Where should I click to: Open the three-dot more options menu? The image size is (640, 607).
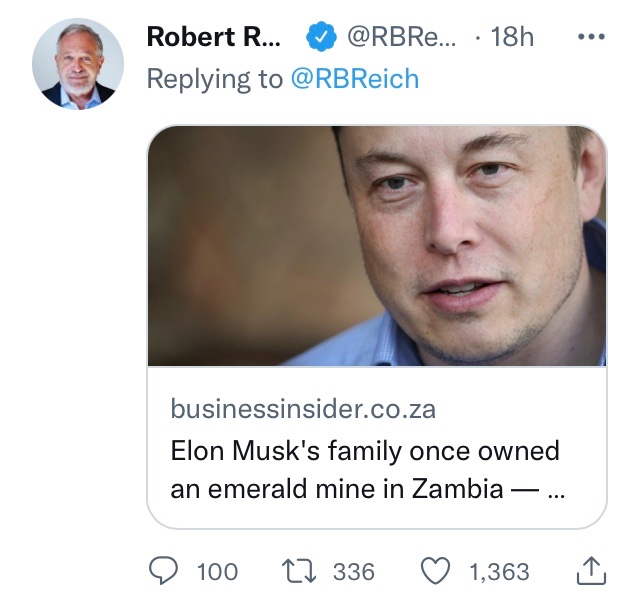[x=592, y=37]
